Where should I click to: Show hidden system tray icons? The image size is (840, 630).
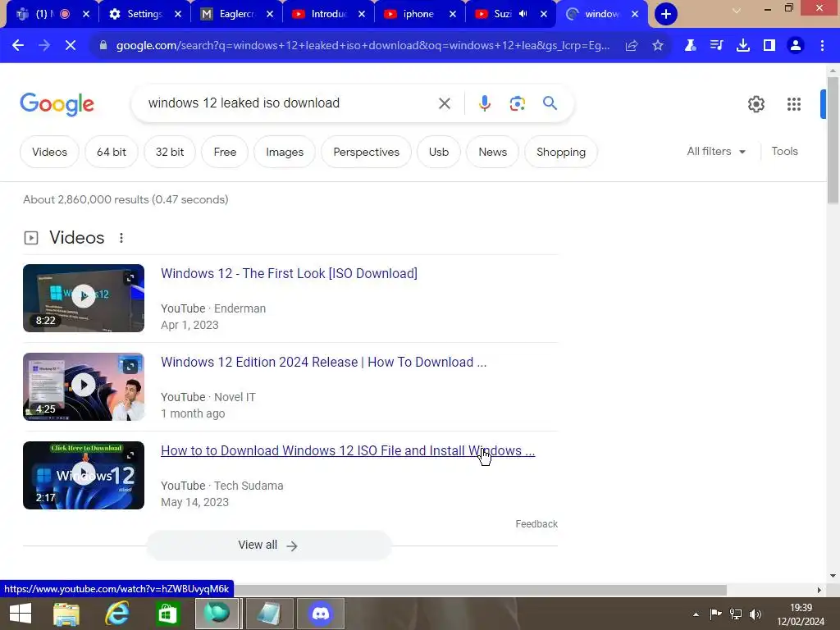point(696,614)
